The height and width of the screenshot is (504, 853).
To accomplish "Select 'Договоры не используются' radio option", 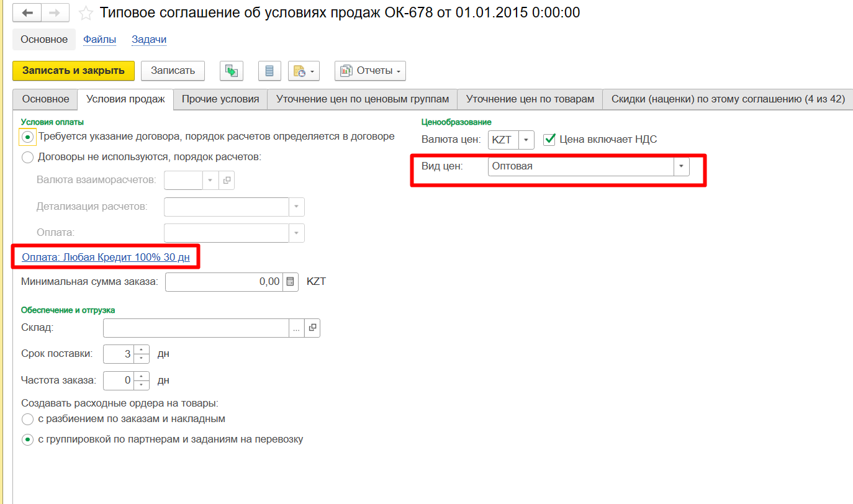I will (27, 158).
